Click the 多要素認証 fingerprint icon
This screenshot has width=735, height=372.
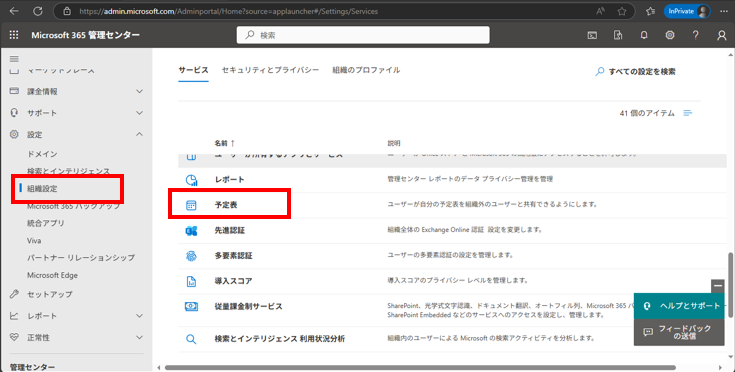tap(191, 256)
